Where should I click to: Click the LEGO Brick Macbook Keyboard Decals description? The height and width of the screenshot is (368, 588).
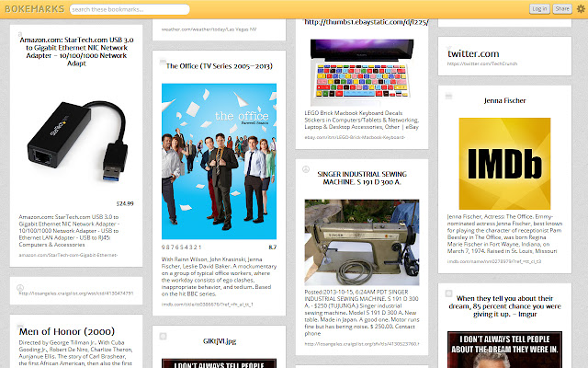[x=362, y=121]
